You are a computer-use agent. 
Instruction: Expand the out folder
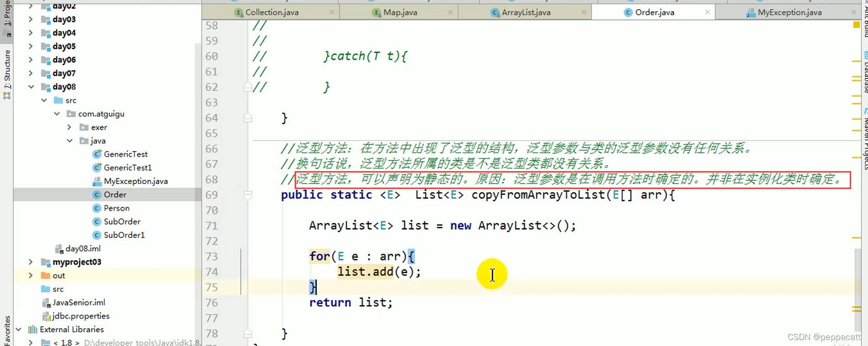31,275
